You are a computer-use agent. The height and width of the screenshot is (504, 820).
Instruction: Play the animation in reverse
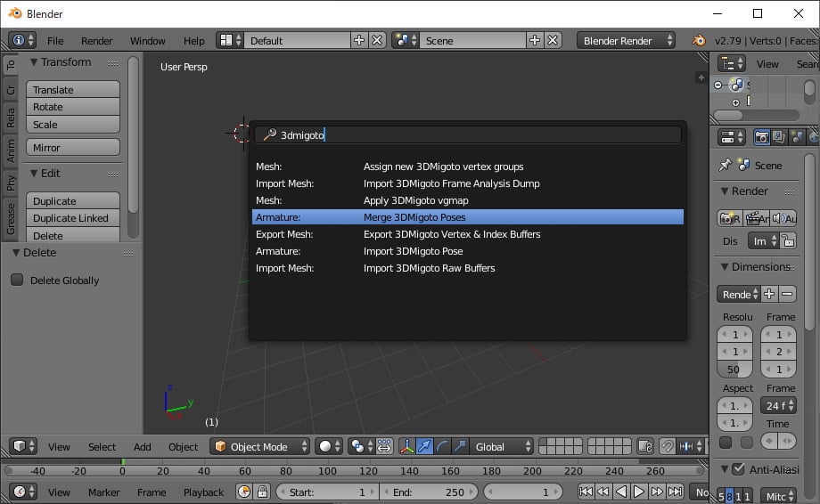coord(620,492)
